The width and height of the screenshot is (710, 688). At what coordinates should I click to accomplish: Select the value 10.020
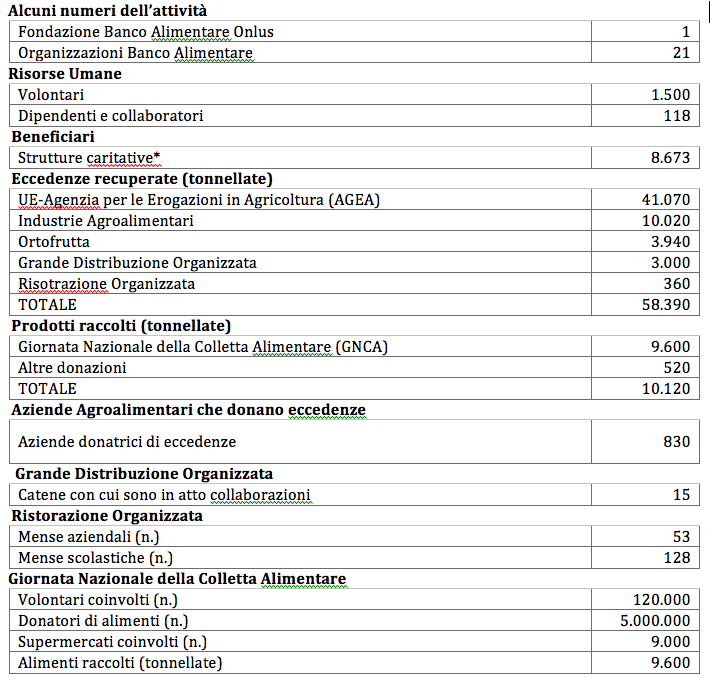pos(666,221)
